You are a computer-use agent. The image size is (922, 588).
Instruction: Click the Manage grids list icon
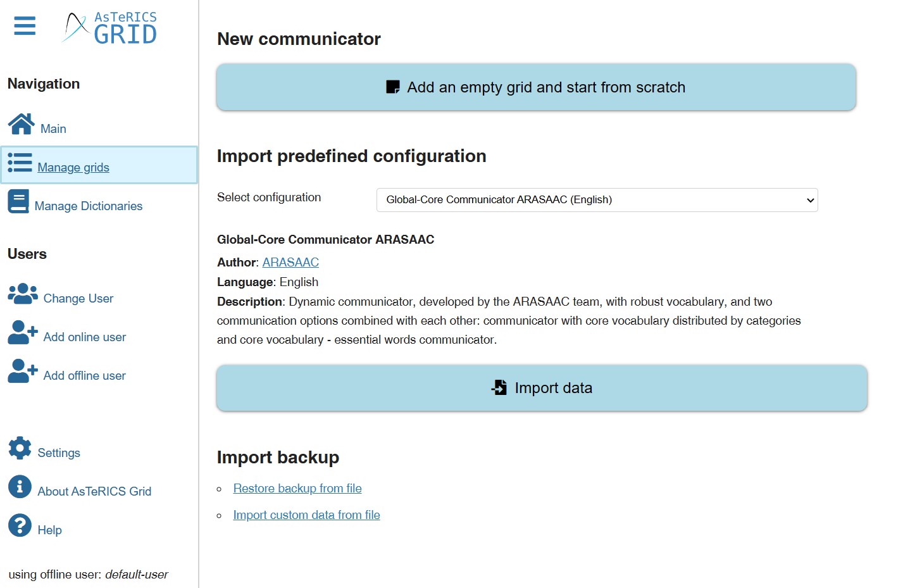pyautogui.click(x=20, y=163)
